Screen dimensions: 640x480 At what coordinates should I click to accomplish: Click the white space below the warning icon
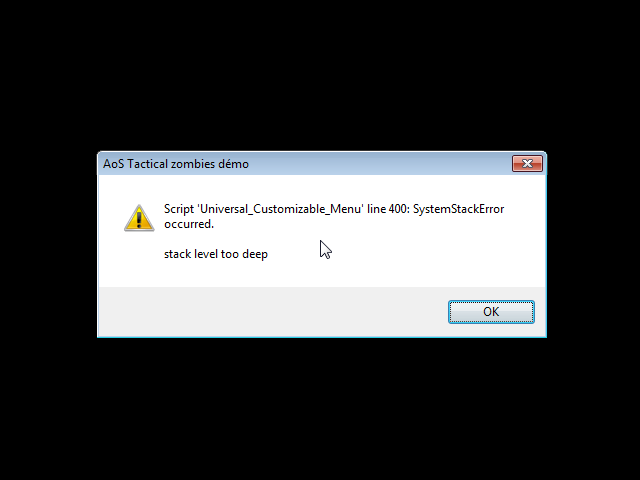pyautogui.click(x=139, y=259)
